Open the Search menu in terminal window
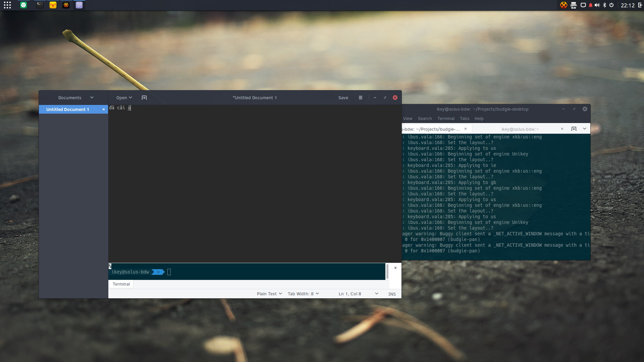Screen dimensions: 644x362 [x=425, y=119]
